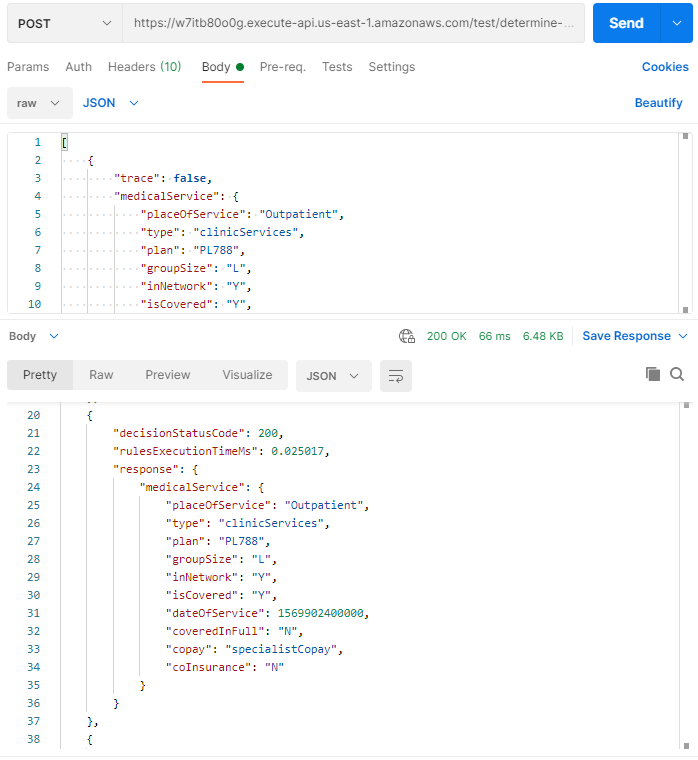Screen dimensions: 698x760
Task: Toggle the wrap lines icon
Action: pos(396,375)
